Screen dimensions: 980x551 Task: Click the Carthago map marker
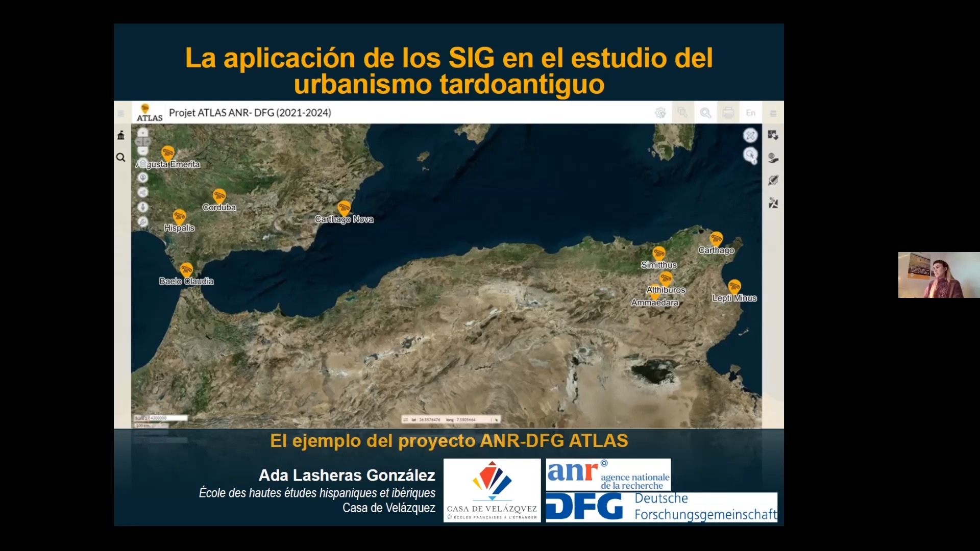point(716,239)
